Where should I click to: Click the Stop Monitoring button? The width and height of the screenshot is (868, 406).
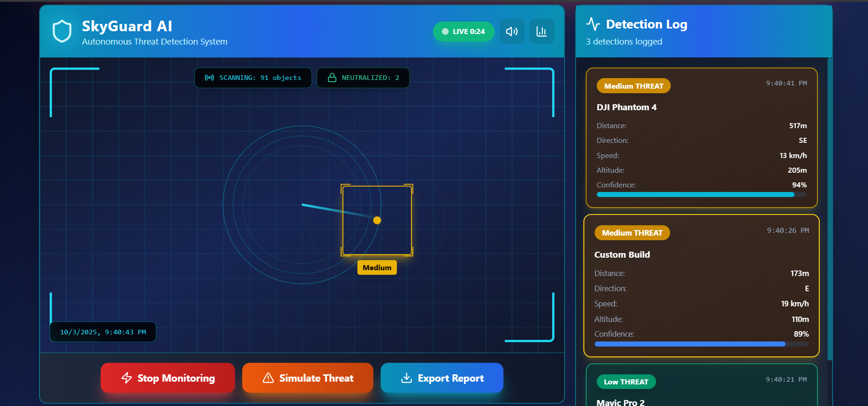pyautogui.click(x=168, y=378)
